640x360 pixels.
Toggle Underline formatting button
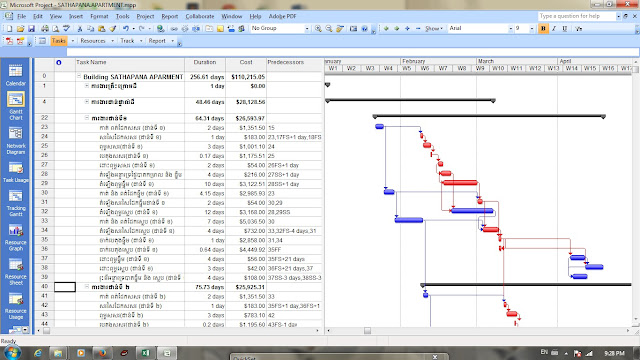point(564,29)
